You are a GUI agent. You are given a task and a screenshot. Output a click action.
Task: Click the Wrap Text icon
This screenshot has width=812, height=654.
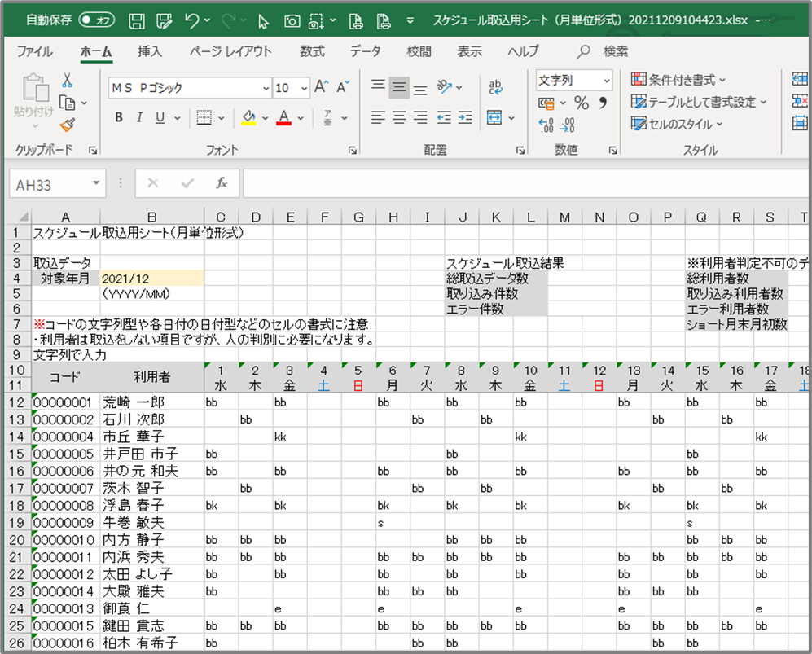pos(495,87)
